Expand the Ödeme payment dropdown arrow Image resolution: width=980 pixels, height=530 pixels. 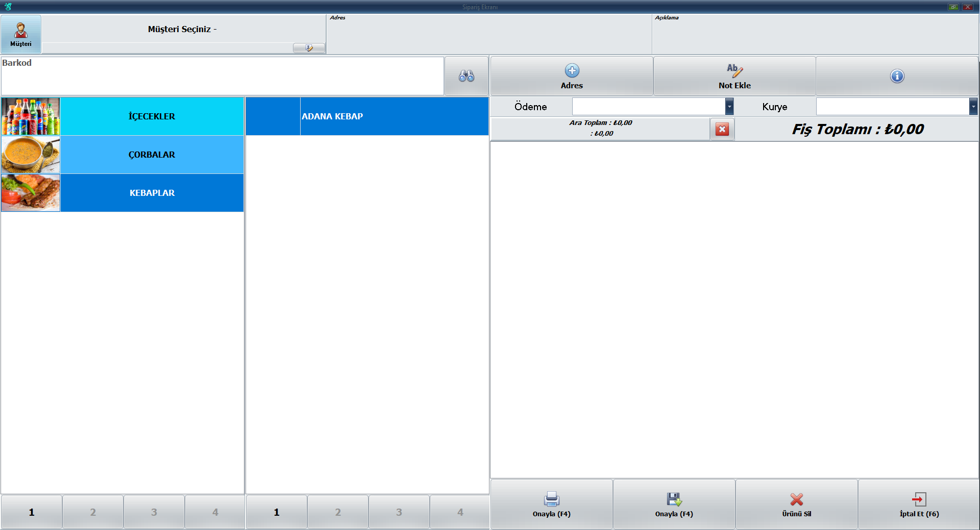point(729,107)
